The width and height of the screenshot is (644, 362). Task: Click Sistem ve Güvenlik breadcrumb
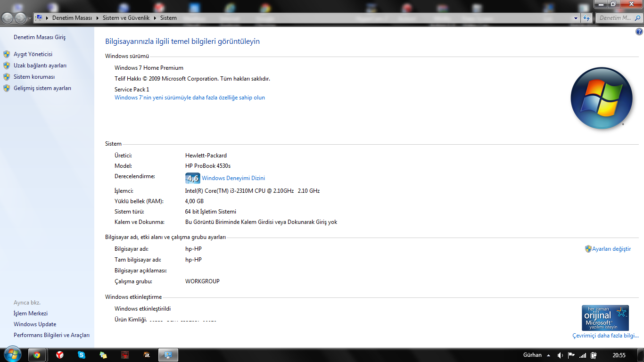click(x=126, y=18)
